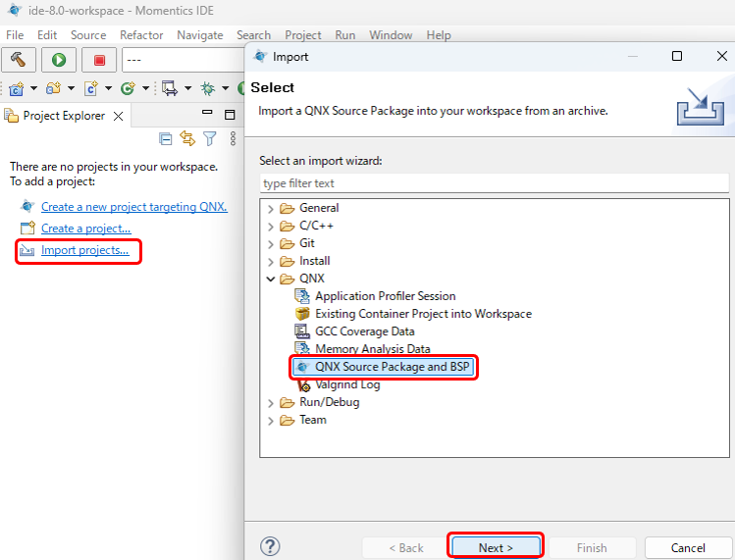Open dropdown beside new class icon

pyautogui.click(x=146, y=88)
